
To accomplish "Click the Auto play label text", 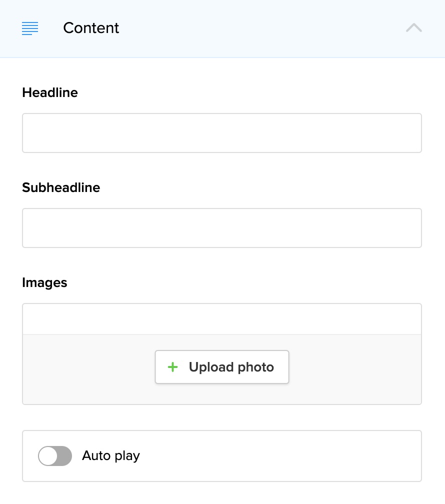I will click(x=111, y=456).
